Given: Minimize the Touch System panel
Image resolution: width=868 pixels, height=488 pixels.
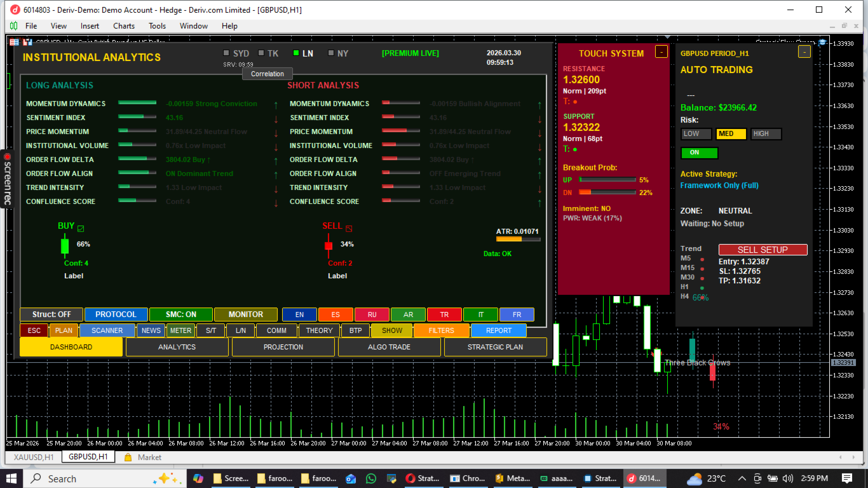Looking at the screenshot, I should coord(661,52).
